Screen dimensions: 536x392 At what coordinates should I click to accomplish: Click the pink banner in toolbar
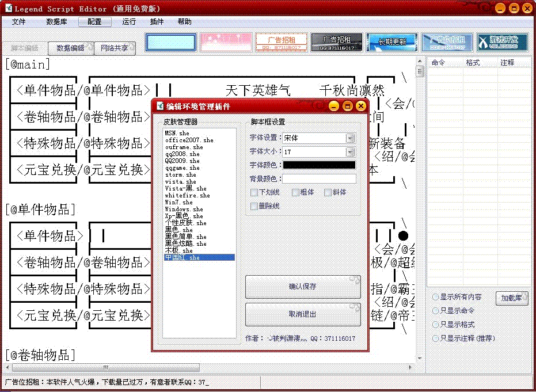[x=226, y=42]
